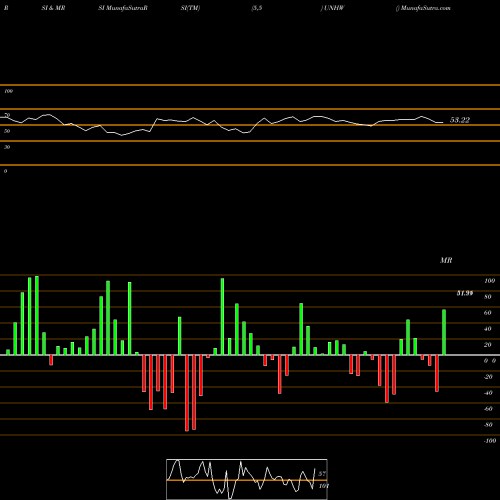Click the SI MunafaSutraR header text
This screenshot has height=500, width=500.
pos(123,8)
